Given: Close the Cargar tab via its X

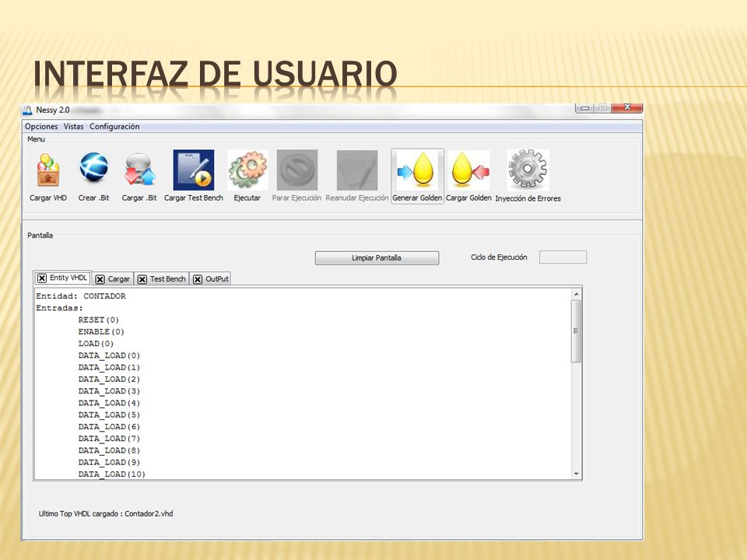Looking at the screenshot, I should click(x=100, y=279).
